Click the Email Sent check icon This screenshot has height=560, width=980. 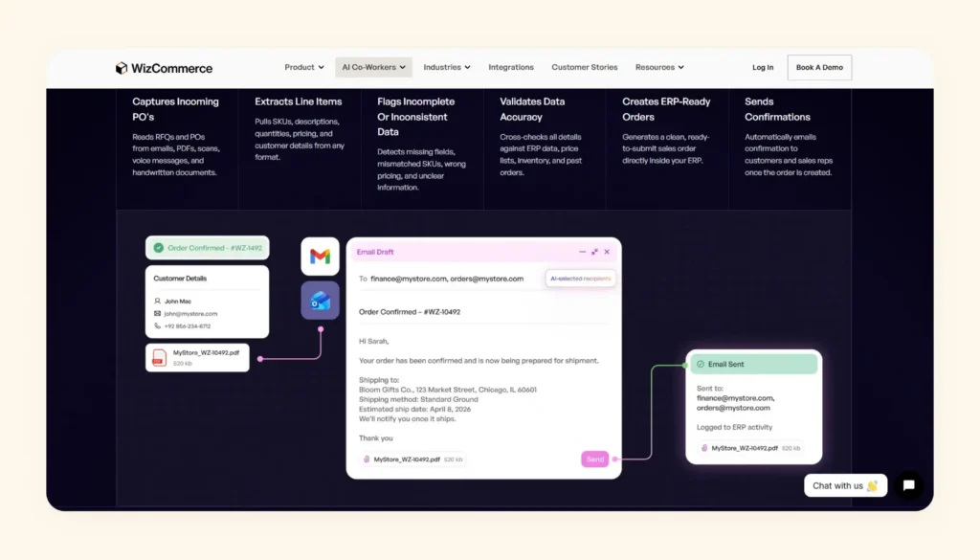pos(701,365)
